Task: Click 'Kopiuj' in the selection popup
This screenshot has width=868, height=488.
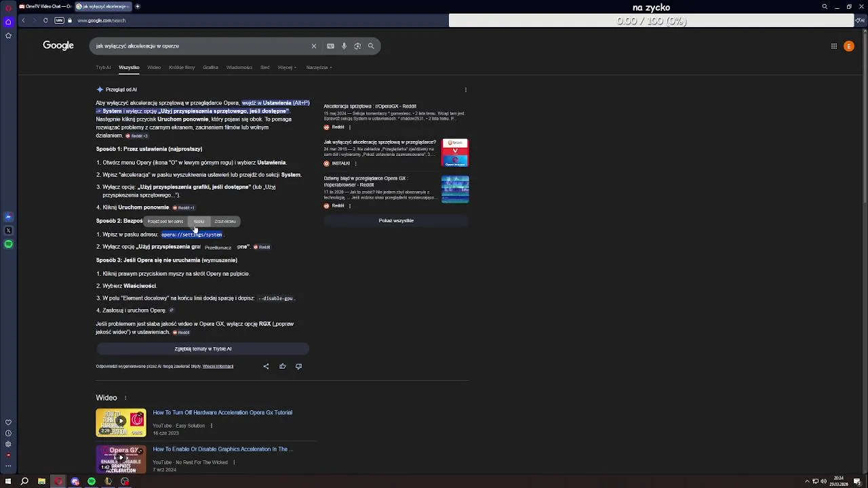Action: click(x=199, y=221)
